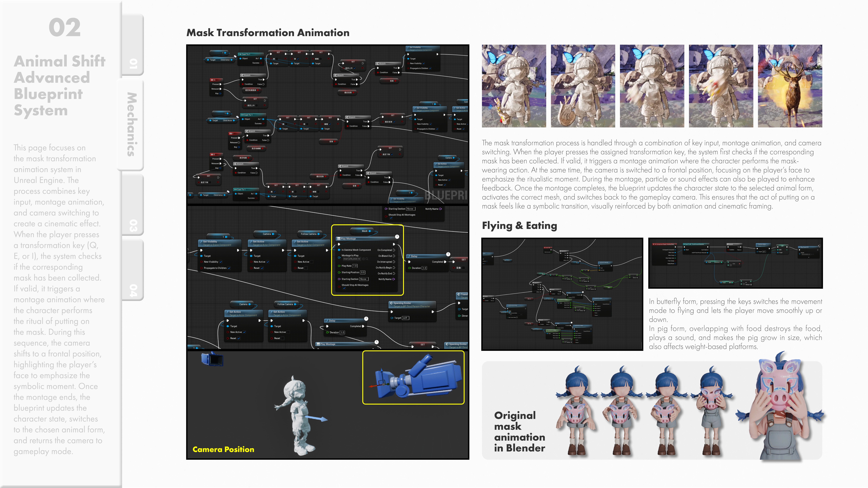Open Starting Section None field in highlighted node
Screen dimensions: 868x488
point(364,279)
